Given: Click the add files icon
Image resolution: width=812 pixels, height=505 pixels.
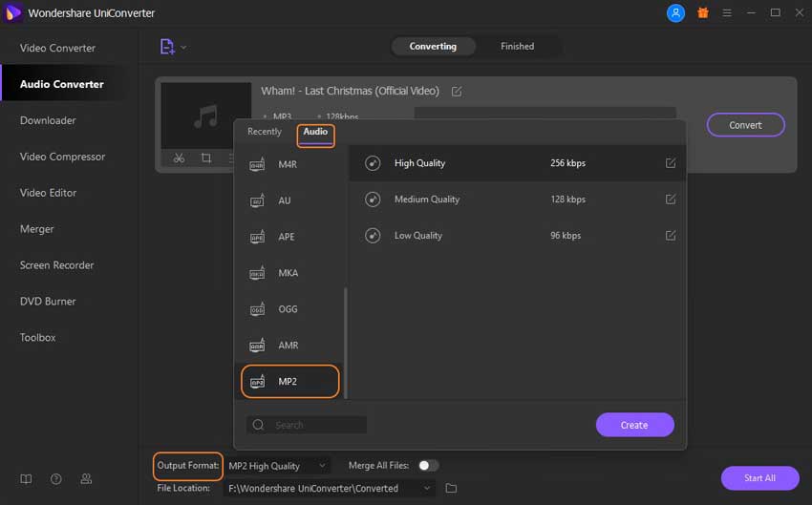Looking at the screenshot, I should (x=167, y=47).
